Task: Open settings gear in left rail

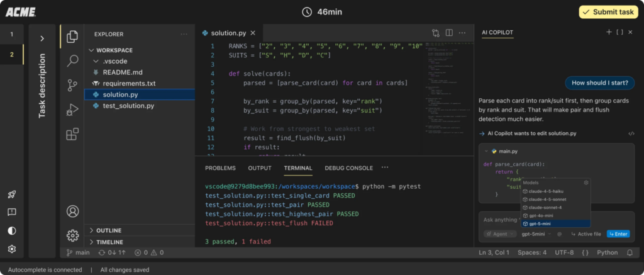Action: tap(12, 249)
